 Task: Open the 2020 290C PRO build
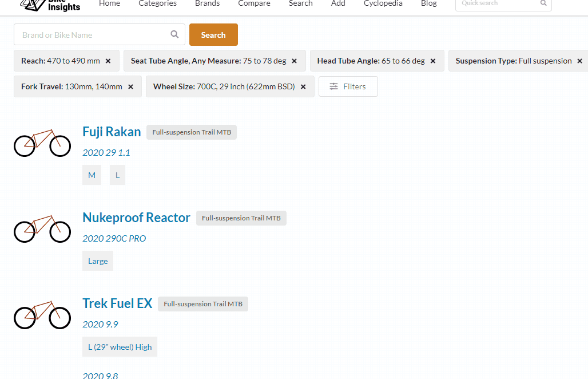(114, 239)
